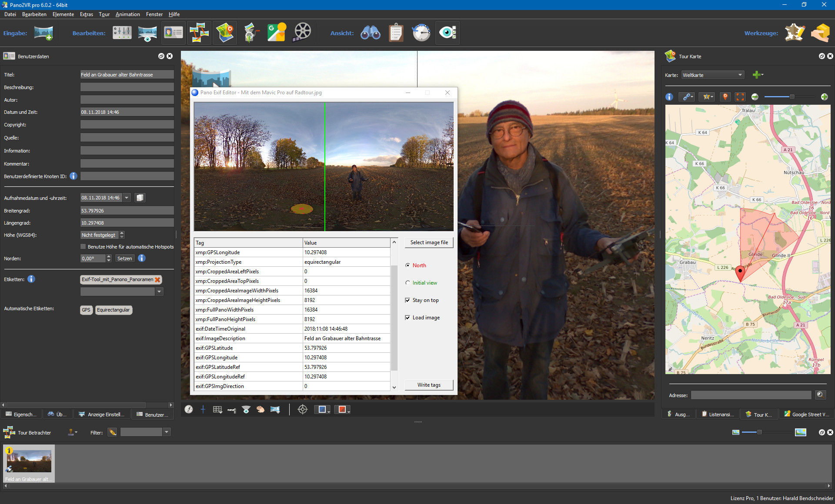
Task: Click the red pin icon in Tour Karte
Action: (x=725, y=97)
